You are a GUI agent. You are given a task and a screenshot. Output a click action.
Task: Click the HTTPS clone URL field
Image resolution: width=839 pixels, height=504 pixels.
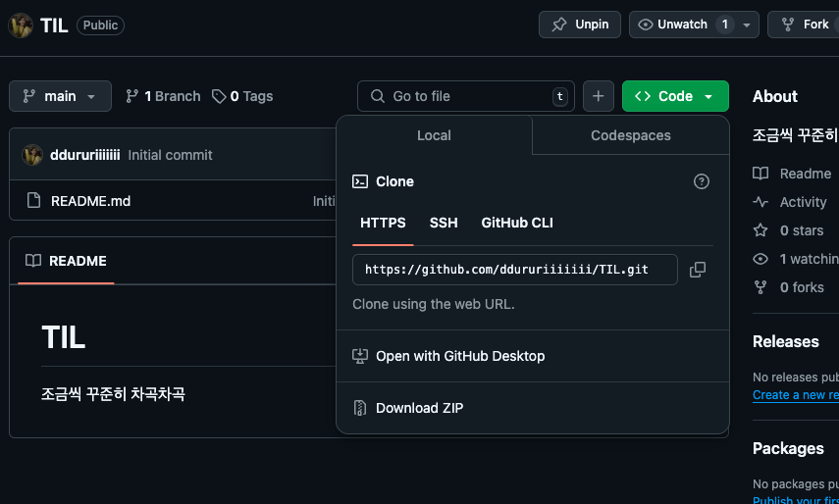pyautogui.click(x=515, y=270)
